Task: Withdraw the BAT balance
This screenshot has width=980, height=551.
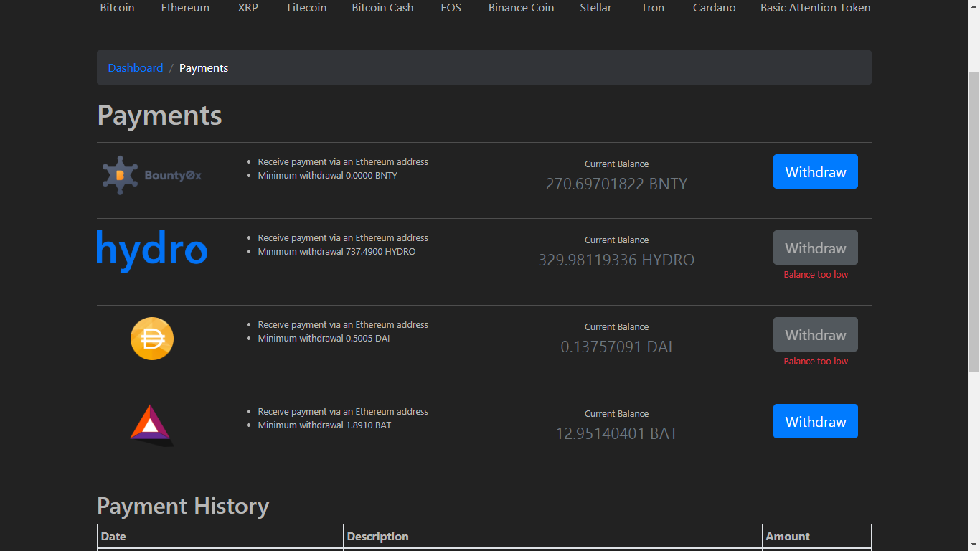Action: click(x=816, y=421)
